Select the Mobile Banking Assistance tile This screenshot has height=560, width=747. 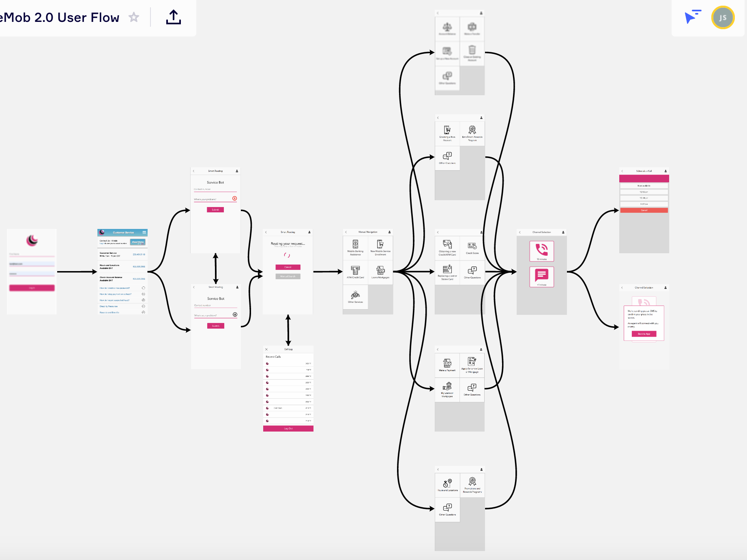[x=355, y=248]
